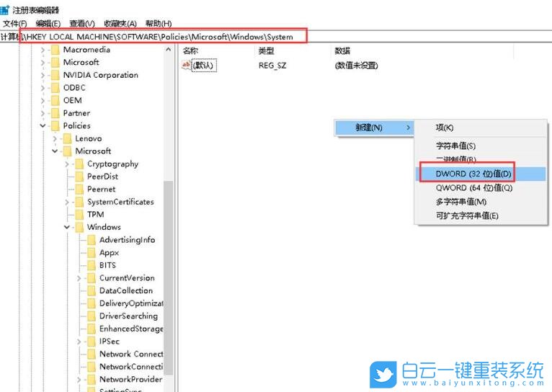Open the 新建(N) context submenu

[x=373, y=128]
